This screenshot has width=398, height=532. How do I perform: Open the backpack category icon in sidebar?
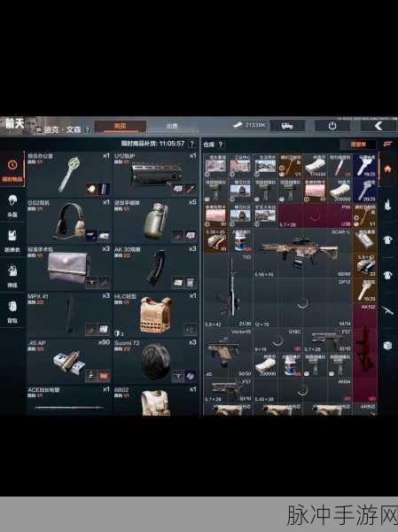(x=12, y=310)
